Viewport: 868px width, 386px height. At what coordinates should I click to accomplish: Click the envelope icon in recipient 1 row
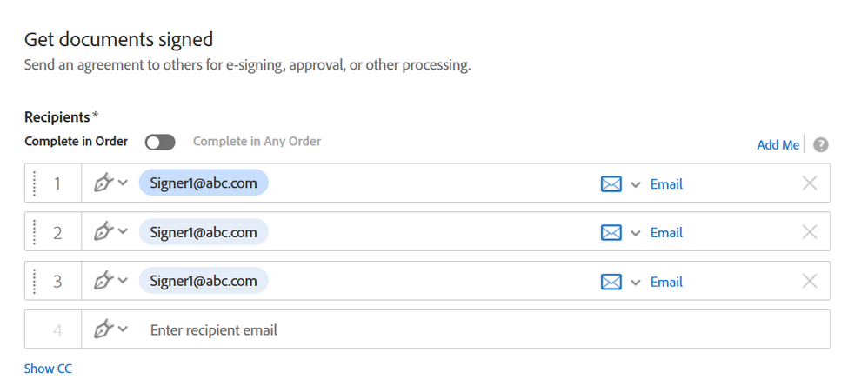pos(611,184)
